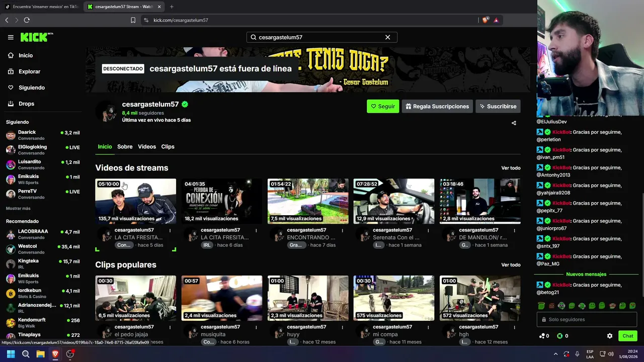Open the 05:10:00 stream video thumbnail

coord(136,201)
